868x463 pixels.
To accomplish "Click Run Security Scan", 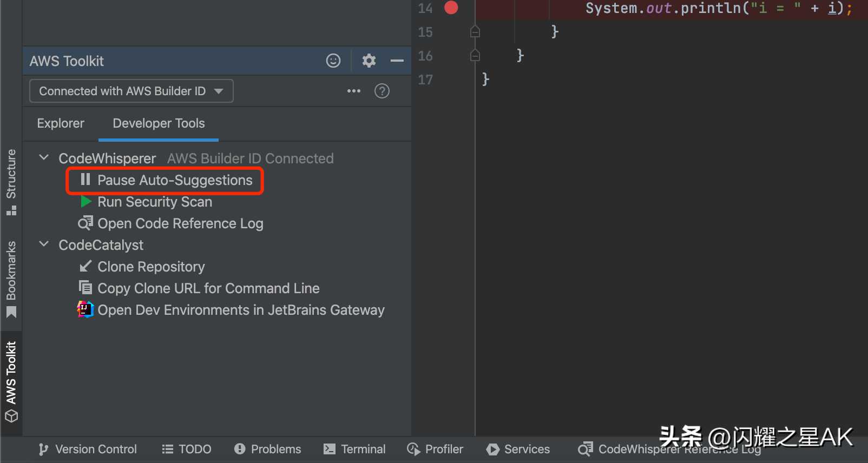I will [155, 202].
